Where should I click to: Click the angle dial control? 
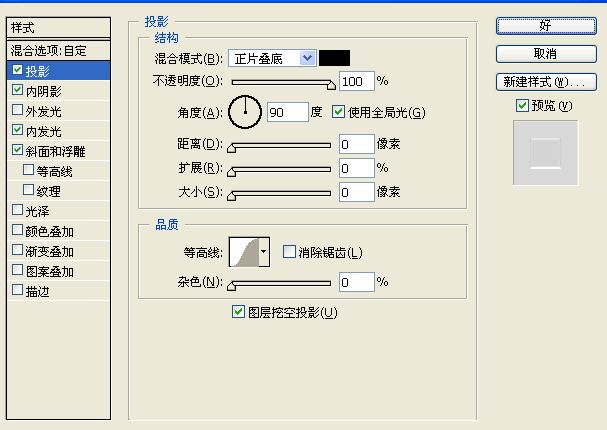(x=245, y=112)
